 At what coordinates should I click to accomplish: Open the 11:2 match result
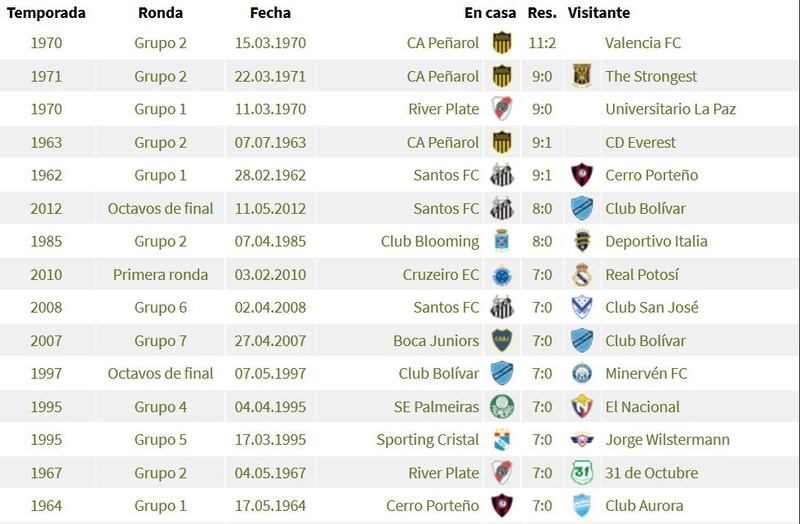tap(542, 43)
